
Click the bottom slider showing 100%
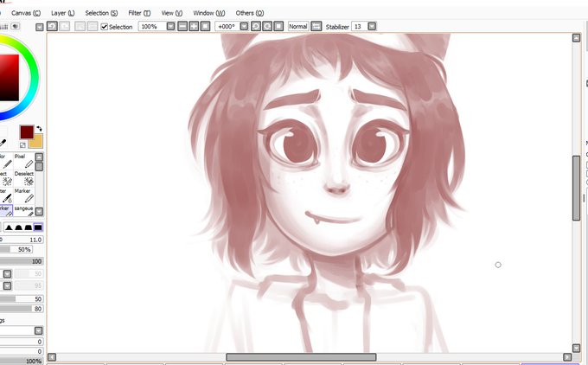[x=22, y=362]
